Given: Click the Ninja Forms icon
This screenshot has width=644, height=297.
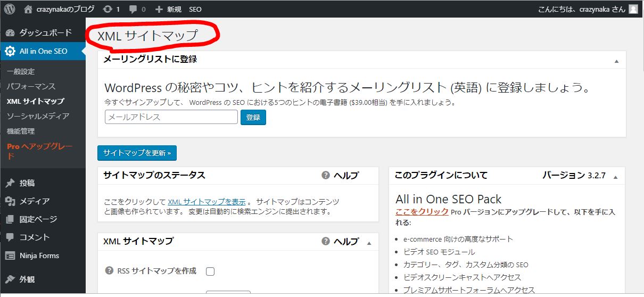Looking at the screenshot, I should click(10, 255).
